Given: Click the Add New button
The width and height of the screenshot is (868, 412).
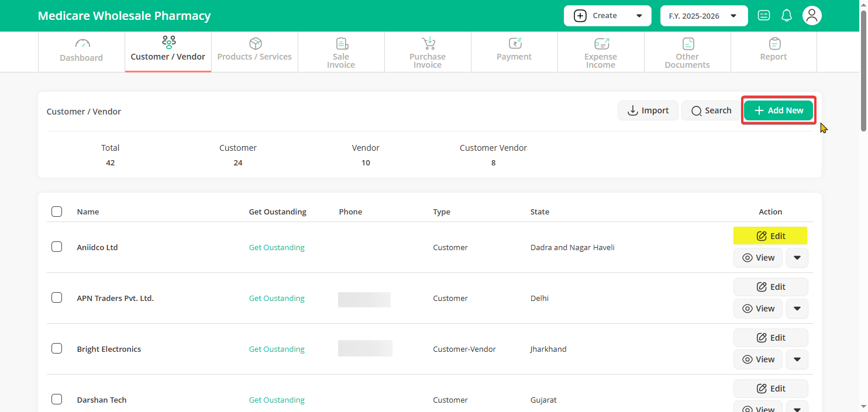Looking at the screenshot, I should 779,110.
